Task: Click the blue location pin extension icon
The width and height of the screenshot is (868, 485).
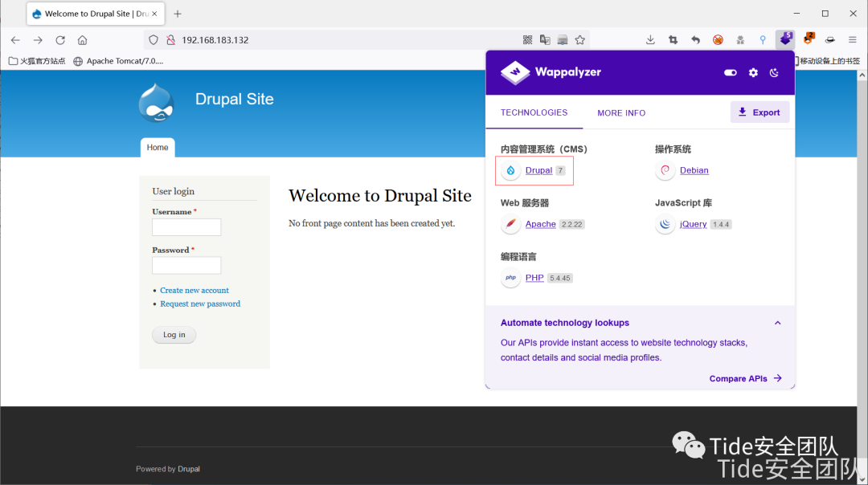Action: 763,40
